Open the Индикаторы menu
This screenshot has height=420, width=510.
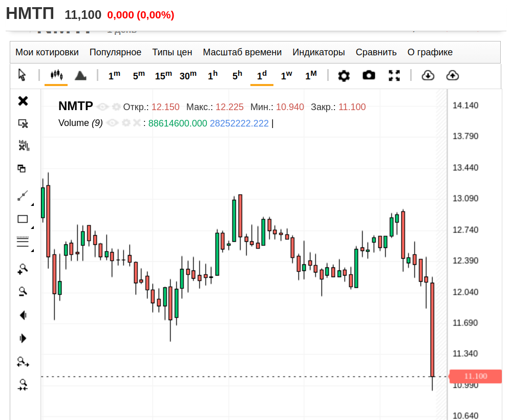click(x=318, y=52)
